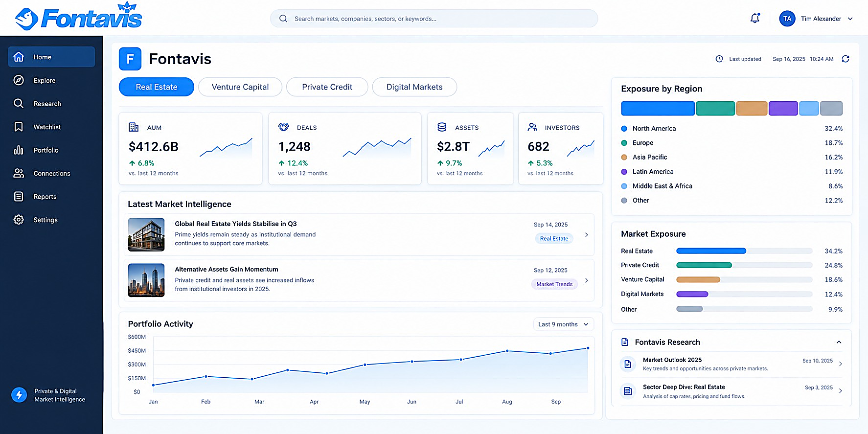Click the Watchlist bookmark icon
Viewport: 868px width, 434px height.
coord(19,127)
